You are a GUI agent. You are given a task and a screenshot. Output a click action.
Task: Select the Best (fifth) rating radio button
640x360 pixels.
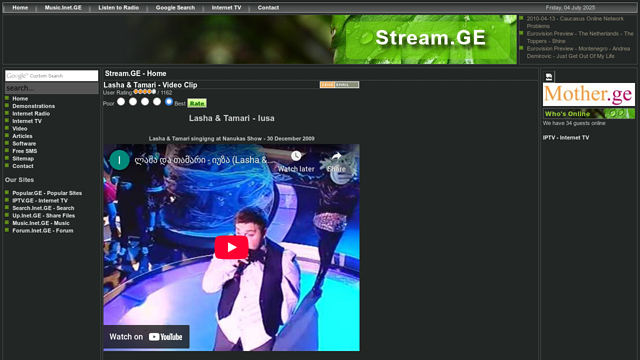169,102
